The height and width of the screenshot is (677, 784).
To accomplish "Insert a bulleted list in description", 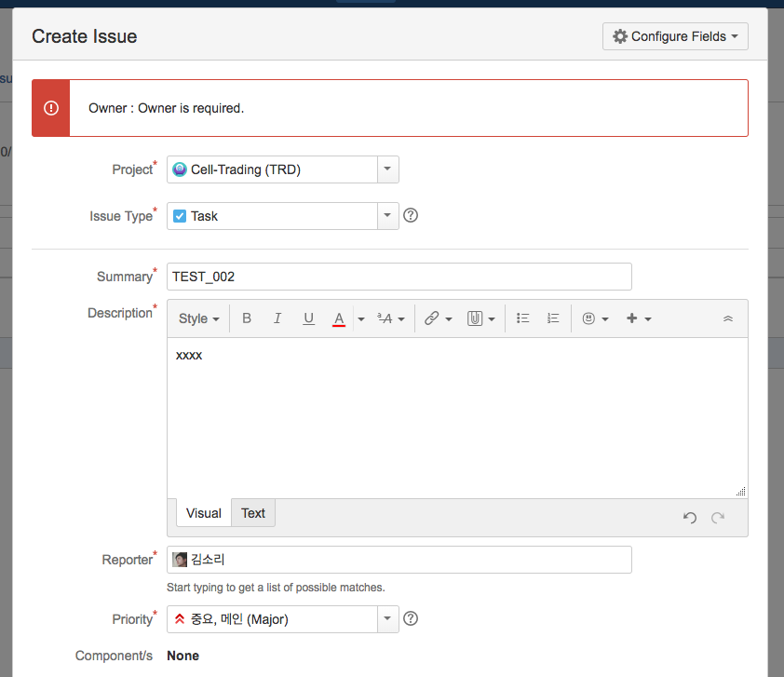I will point(522,318).
